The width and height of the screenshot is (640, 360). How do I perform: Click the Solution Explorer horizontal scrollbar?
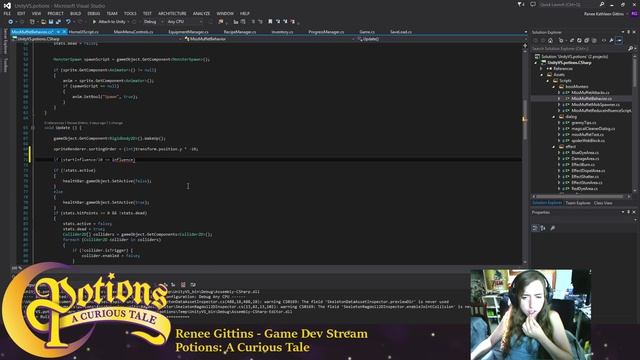(x=581, y=196)
